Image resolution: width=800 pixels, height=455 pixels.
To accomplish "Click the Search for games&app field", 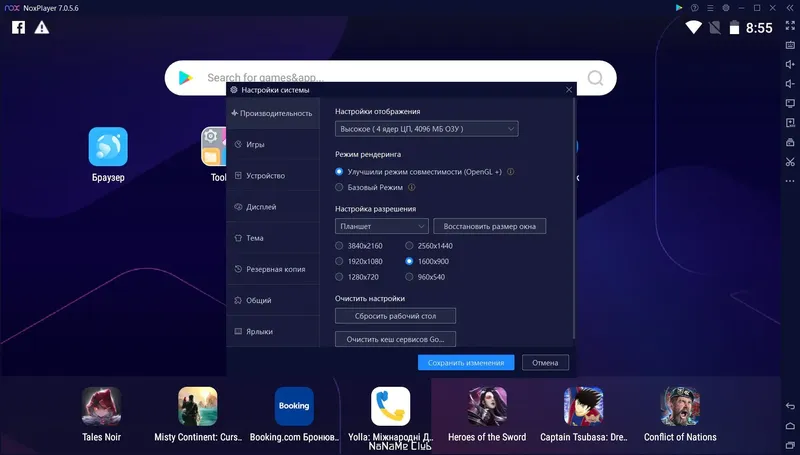I will pos(390,78).
